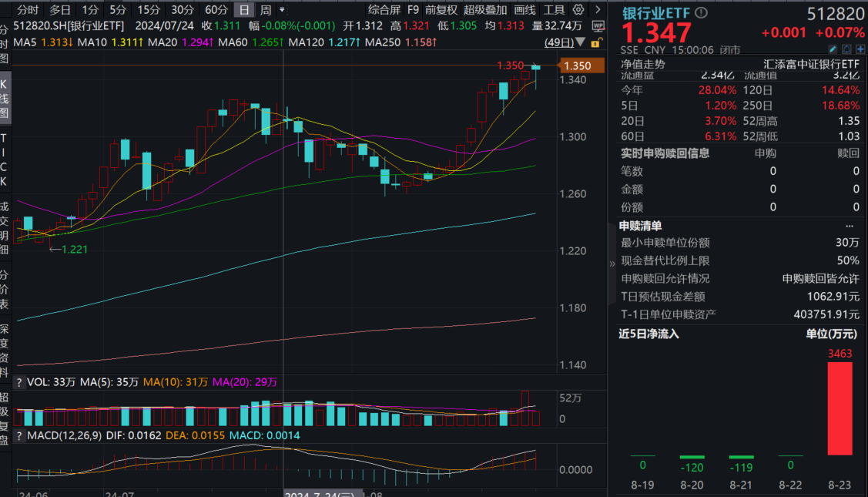
Task: Add to watchlist with blue plus icon
Action: [860, 50]
